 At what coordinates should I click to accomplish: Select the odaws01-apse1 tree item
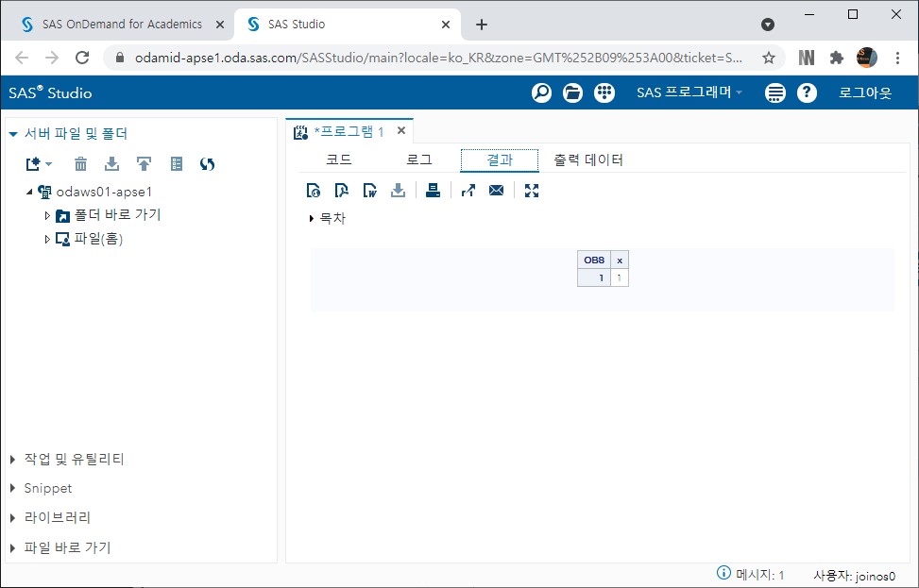click(x=104, y=192)
